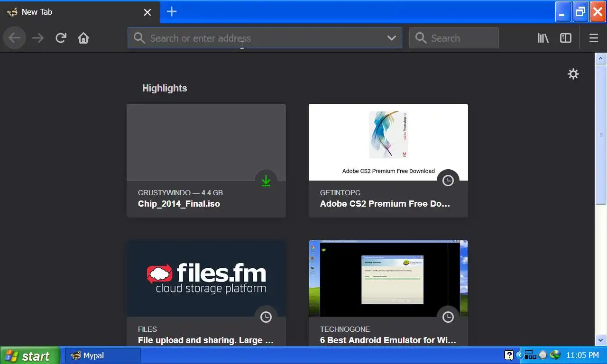Minimize the Mypal browser window
This screenshot has height=364, width=607.
[563, 12]
